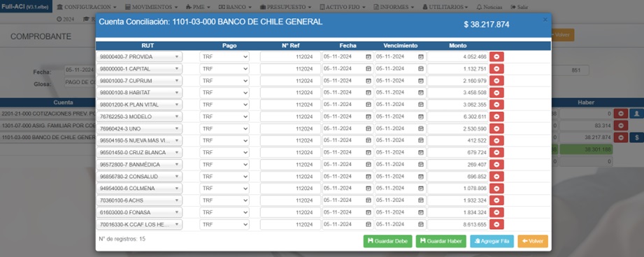The height and width of the screenshot is (257, 644).
Task: Click the blue dollar icon beside Banco de Chile row
Action: (x=636, y=138)
